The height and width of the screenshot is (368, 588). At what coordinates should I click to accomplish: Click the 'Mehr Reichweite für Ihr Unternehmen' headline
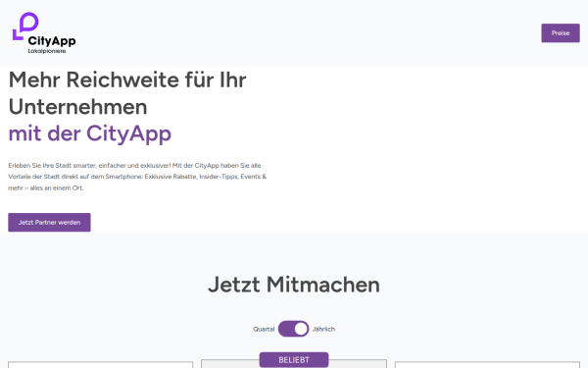point(127,93)
